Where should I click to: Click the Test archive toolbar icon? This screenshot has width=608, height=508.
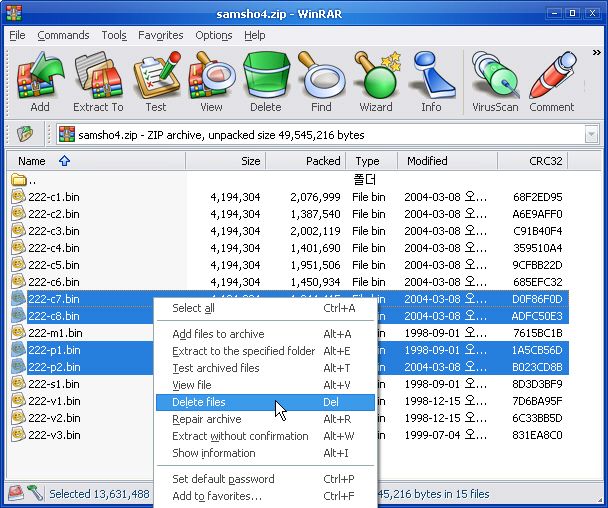(156, 82)
